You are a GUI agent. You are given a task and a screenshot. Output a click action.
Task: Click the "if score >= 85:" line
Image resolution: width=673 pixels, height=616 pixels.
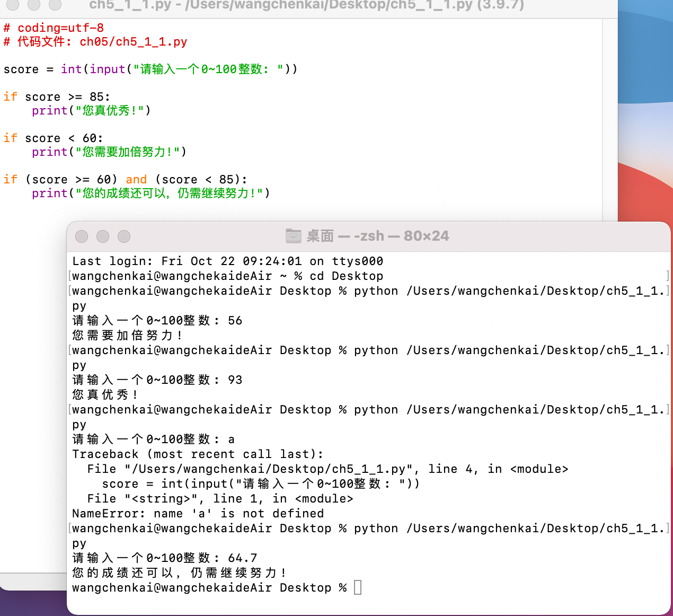click(57, 96)
